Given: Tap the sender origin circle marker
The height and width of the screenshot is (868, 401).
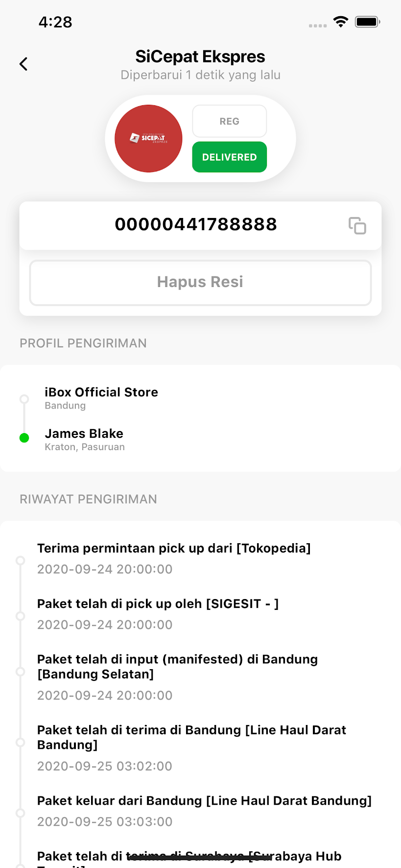Looking at the screenshot, I should coord(24,399).
